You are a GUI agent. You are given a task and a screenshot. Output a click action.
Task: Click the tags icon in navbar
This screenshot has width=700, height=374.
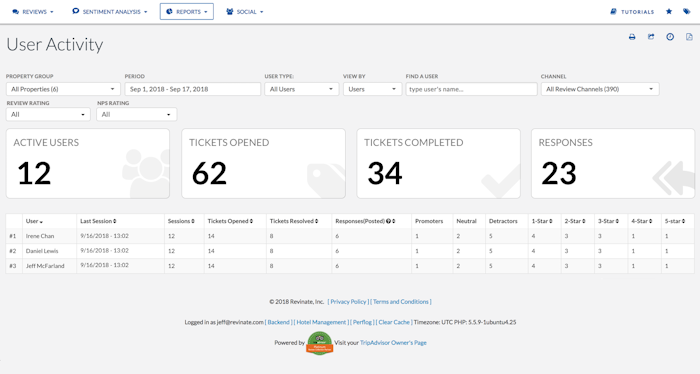tap(687, 12)
